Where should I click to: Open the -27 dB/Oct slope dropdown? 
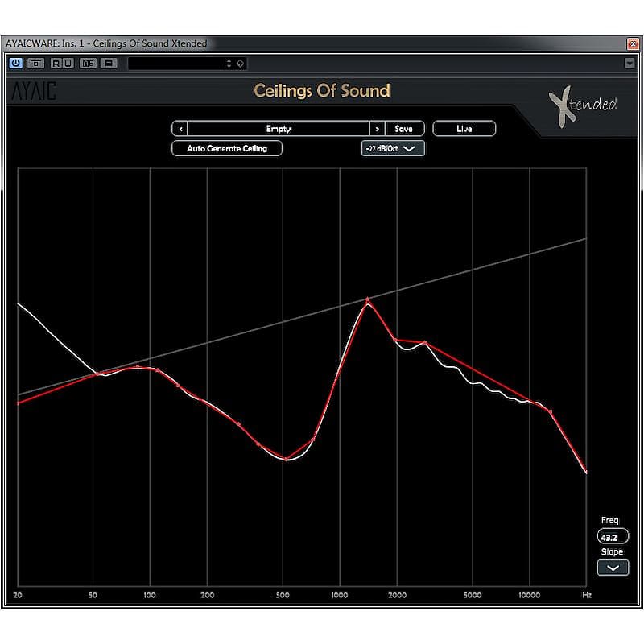click(393, 148)
